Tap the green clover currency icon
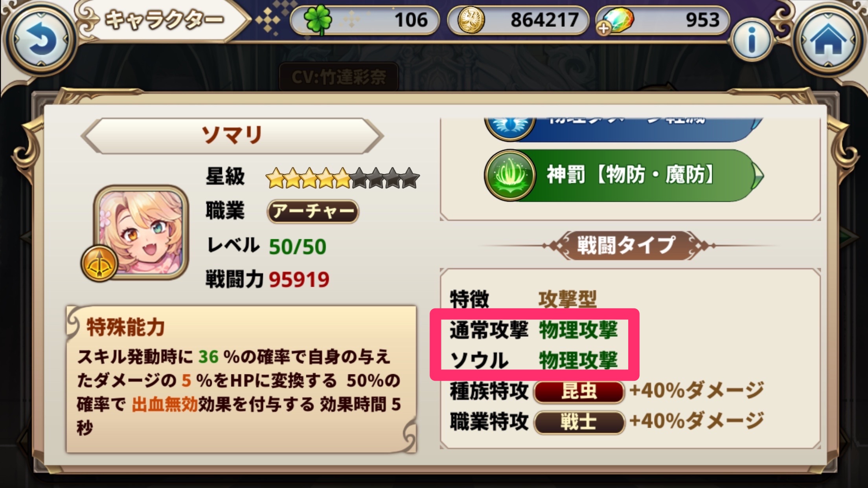Viewport: 868px width, 488px height. (x=318, y=20)
